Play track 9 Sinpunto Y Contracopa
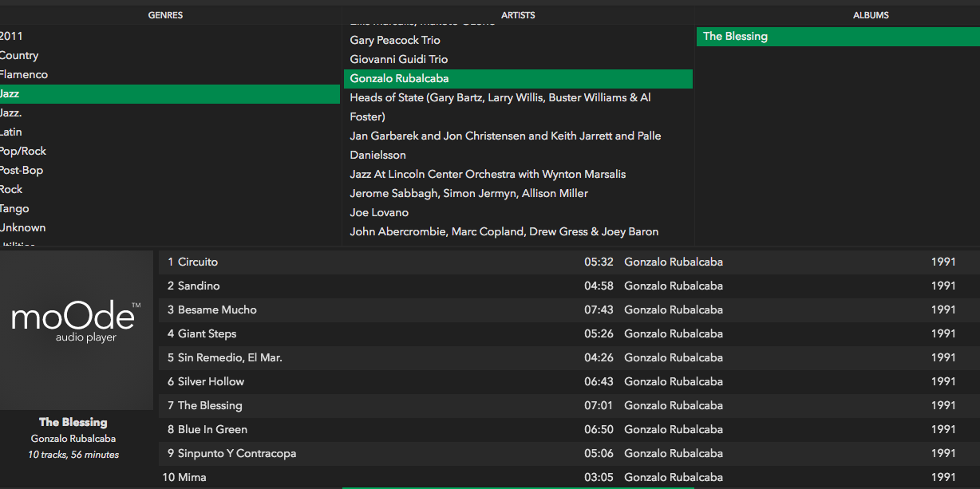 click(568, 454)
